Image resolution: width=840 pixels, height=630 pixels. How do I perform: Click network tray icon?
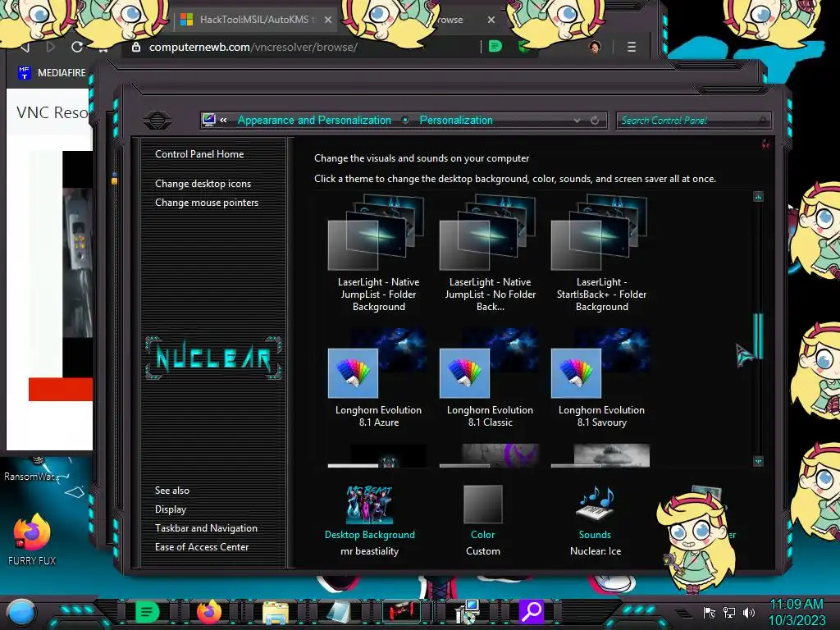click(x=729, y=613)
